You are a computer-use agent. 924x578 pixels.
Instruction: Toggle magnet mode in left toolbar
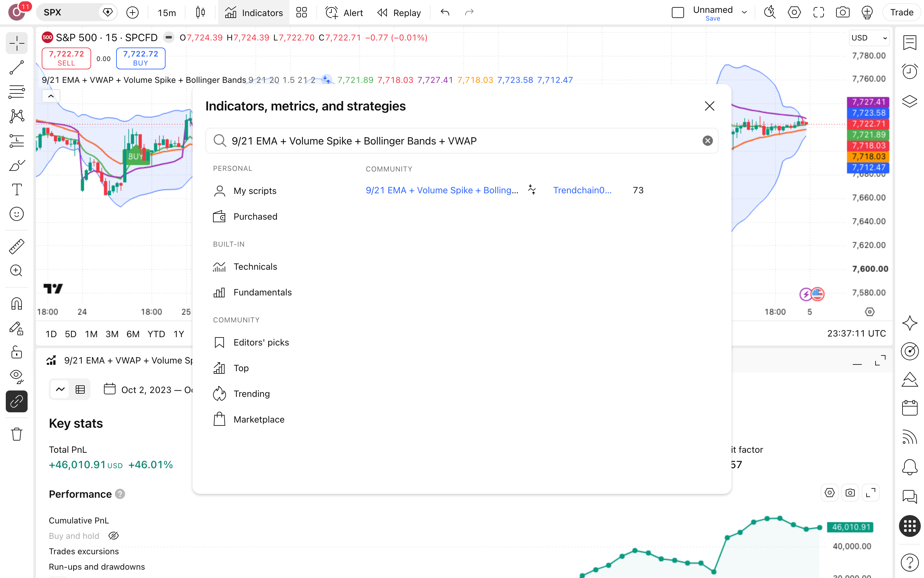click(x=16, y=304)
